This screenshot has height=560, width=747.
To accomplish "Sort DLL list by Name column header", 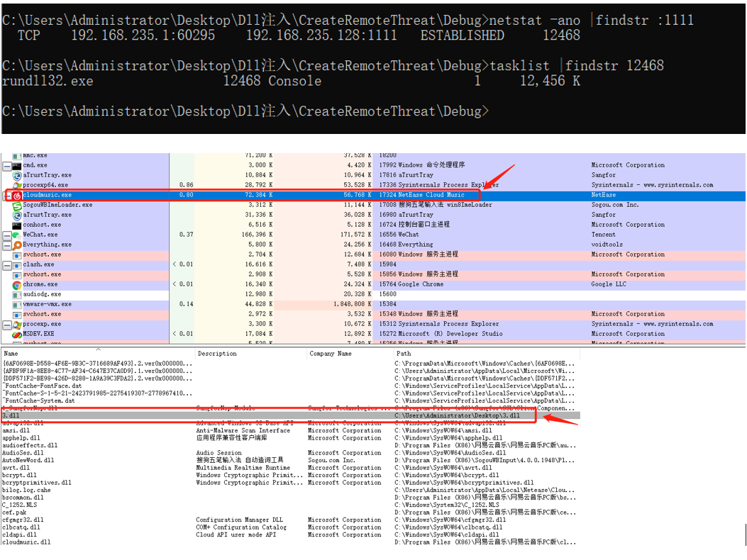I will (x=98, y=353).
